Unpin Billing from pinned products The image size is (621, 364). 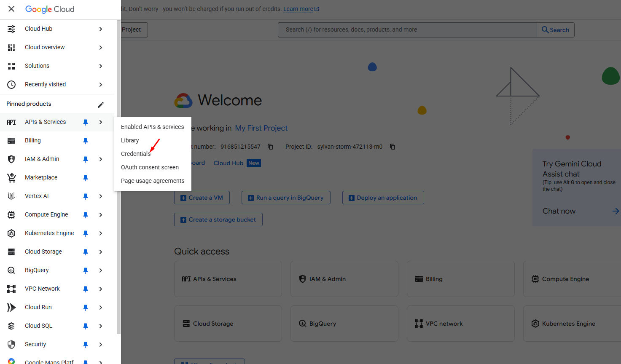click(86, 141)
